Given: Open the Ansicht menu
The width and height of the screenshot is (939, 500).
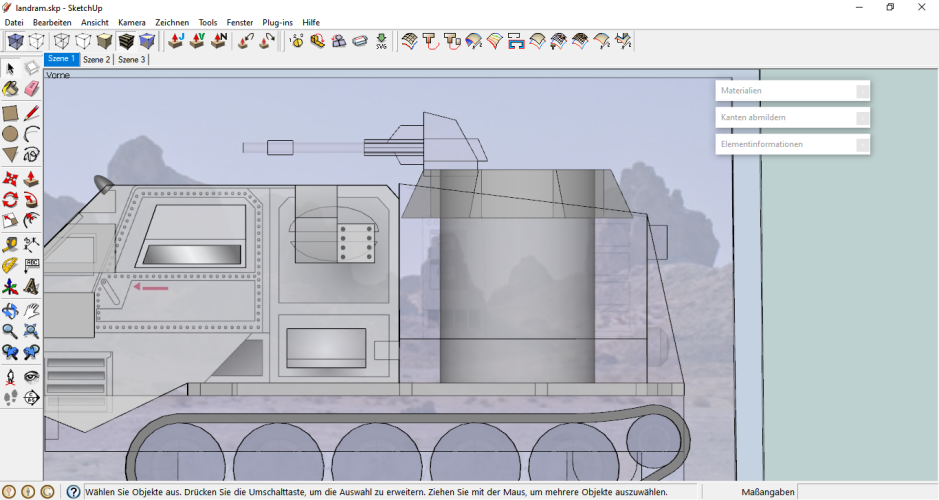Looking at the screenshot, I should click(x=95, y=22).
